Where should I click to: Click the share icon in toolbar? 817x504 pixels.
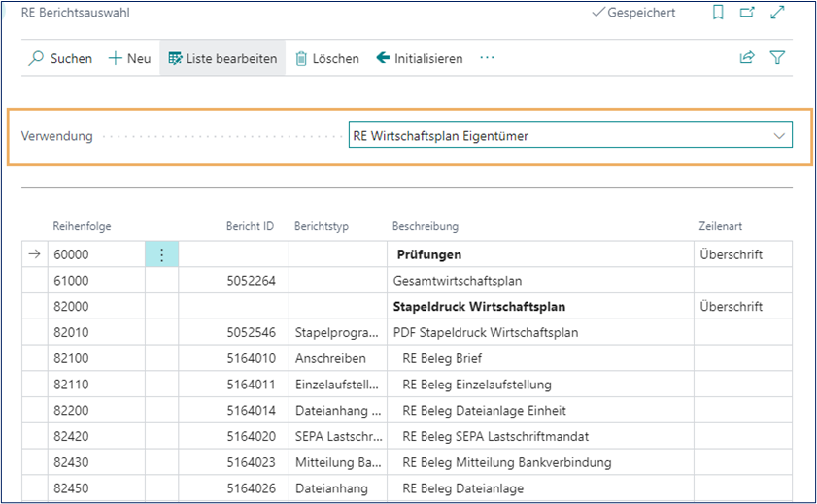click(747, 58)
